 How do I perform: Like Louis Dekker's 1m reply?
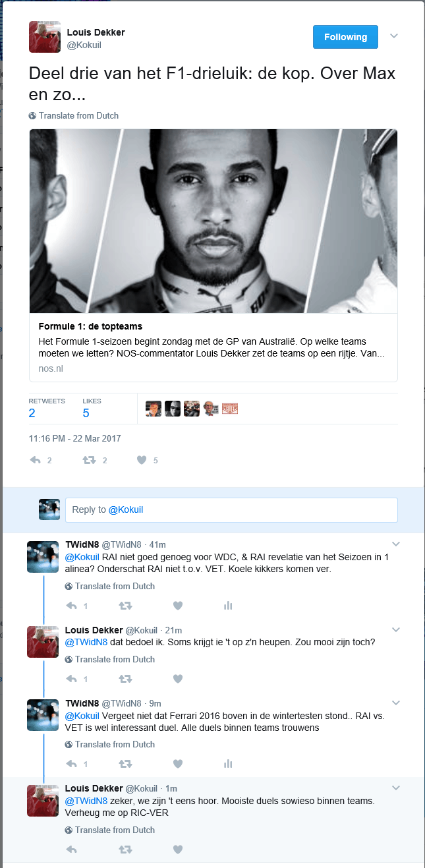tap(177, 850)
